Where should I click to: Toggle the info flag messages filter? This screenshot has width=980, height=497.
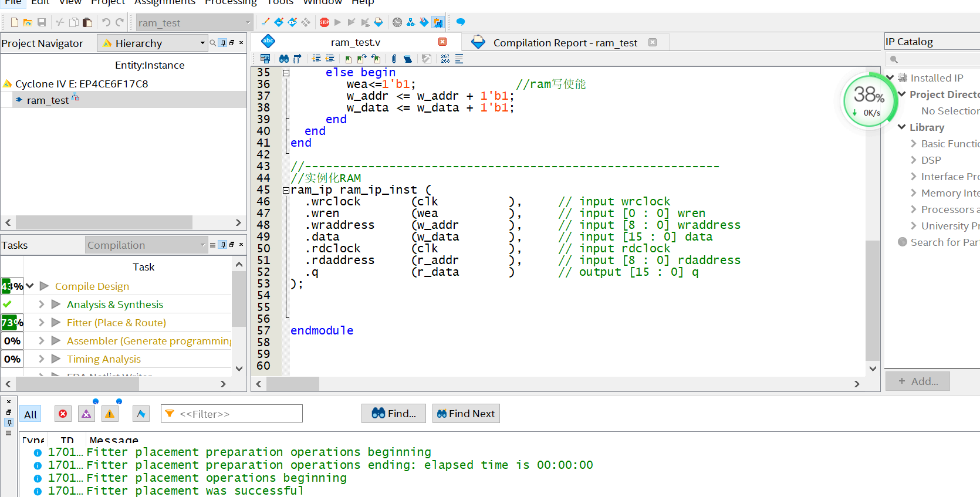click(141, 414)
